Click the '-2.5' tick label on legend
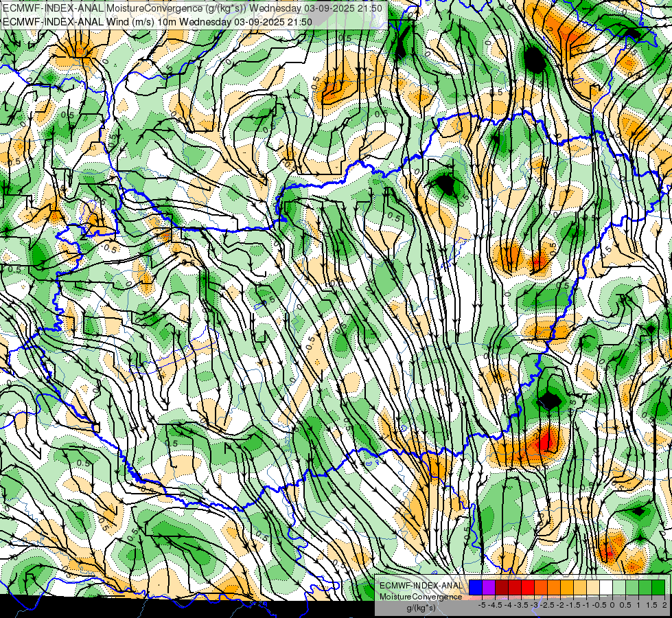The height and width of the screenshot is (618, 672). click(x=547, y=605)
